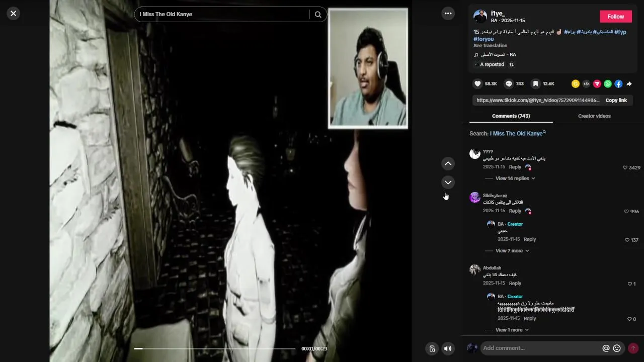Click the red post comment arrow button
The height and width of the screenshot is (362, 644).
coord(633,348)
